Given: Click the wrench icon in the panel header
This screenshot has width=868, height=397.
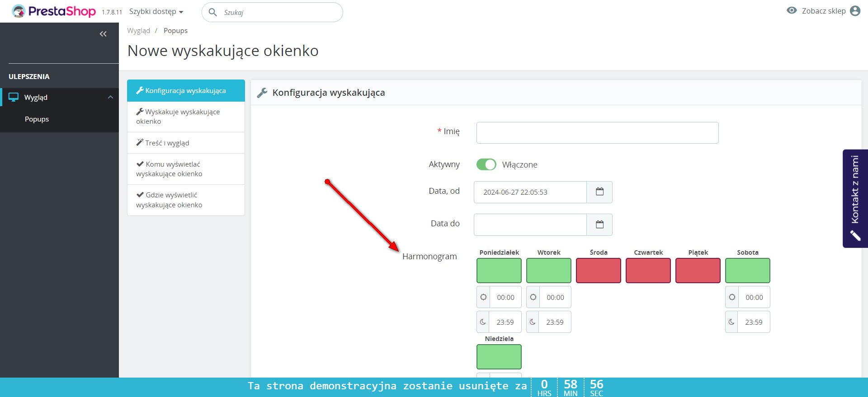Looking at the screenshot, I should pyautogui.click(x=262, y=93).
